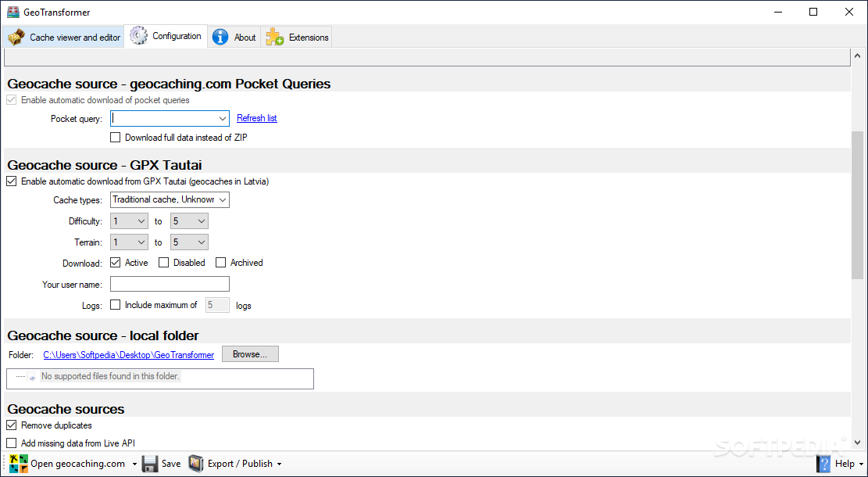Select the Configuration tab
Screen dimensions: 868x477
tap(166, 36)
